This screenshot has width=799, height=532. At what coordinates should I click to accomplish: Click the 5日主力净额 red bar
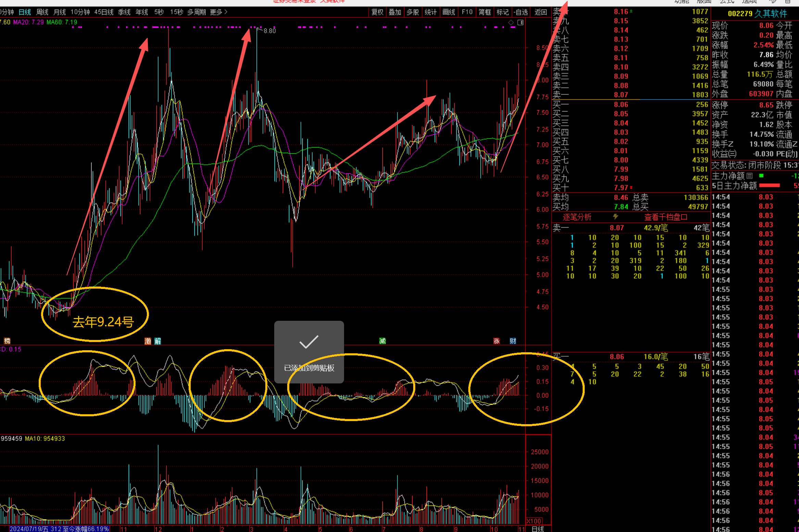point(769,186)
